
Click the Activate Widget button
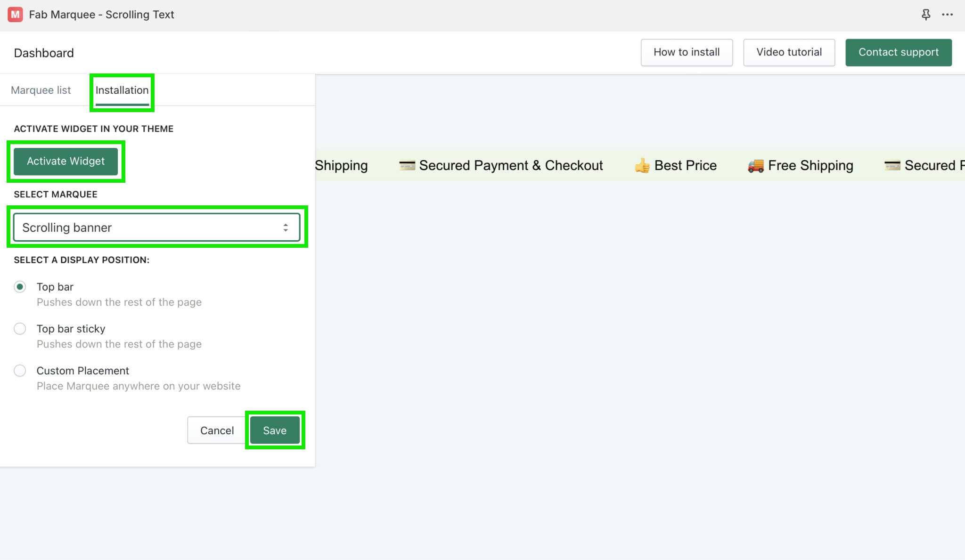pyautogui.click(x=65, y=161)
